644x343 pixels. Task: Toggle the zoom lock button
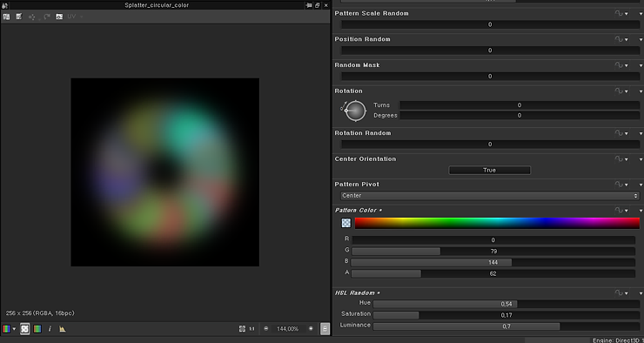click(325, 328)
